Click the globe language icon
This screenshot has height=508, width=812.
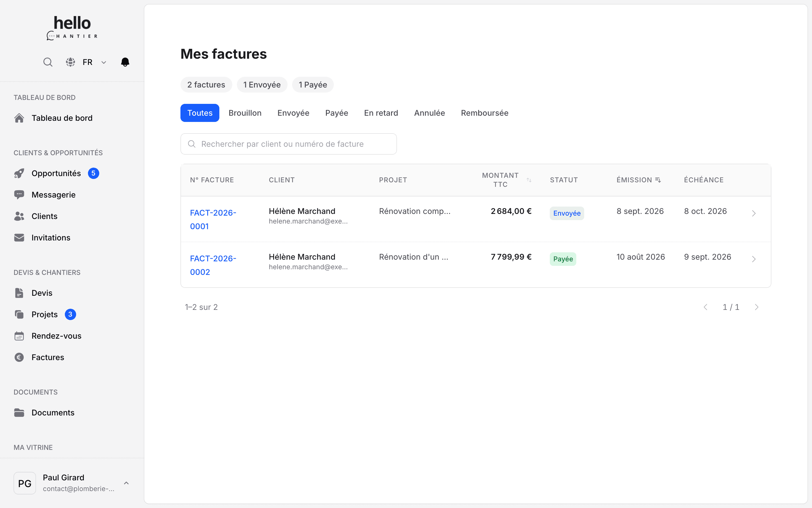[70, 62]
